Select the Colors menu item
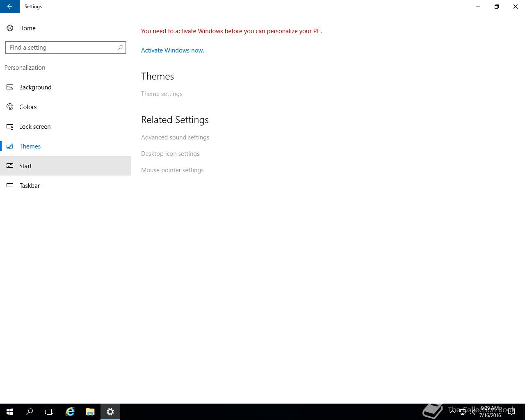 (66, 107)
